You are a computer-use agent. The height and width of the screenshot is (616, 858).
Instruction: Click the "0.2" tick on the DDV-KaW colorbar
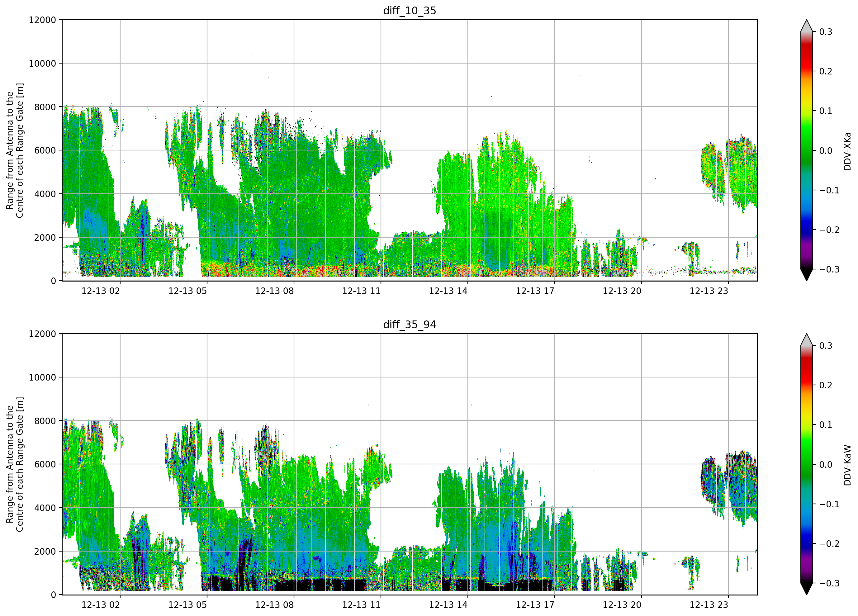pos(826,386)
